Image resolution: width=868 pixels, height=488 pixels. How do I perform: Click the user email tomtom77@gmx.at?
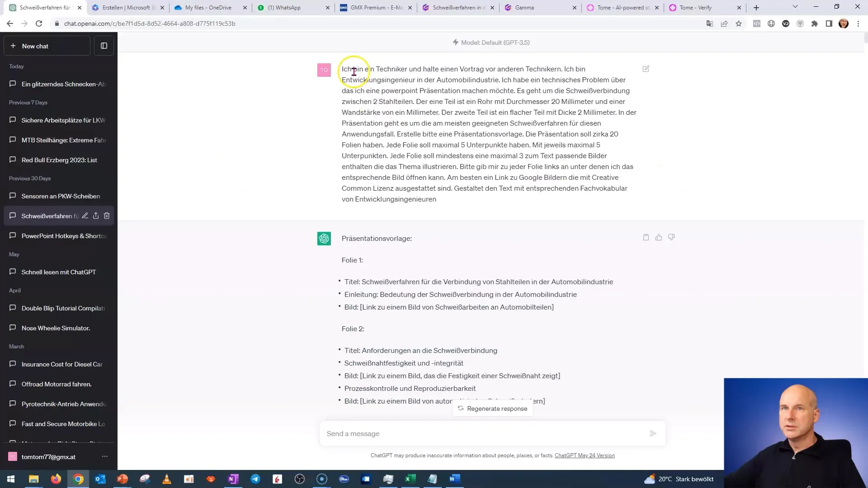(x=48, y=456)
